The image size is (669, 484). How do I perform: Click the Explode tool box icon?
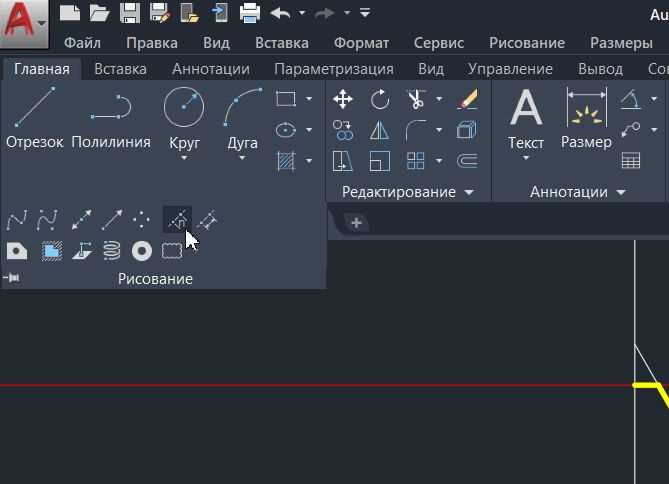(x=467, y=130)
